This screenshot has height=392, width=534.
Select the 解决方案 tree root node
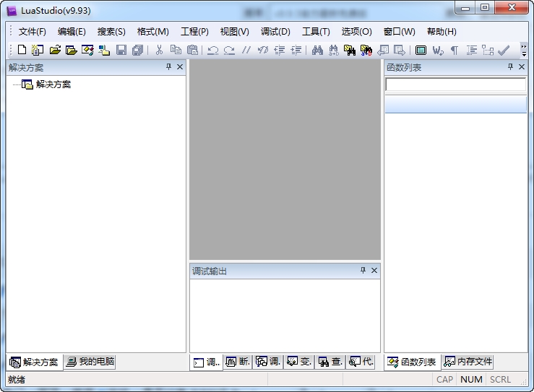[x=53, y=84]
